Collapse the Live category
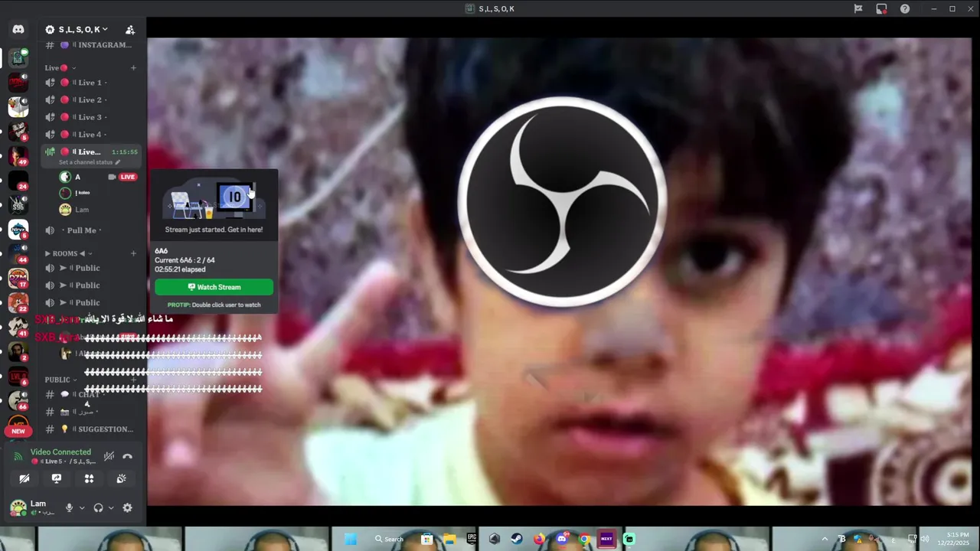The height and width of the screenshot is (551, 980). coord(60,67)
